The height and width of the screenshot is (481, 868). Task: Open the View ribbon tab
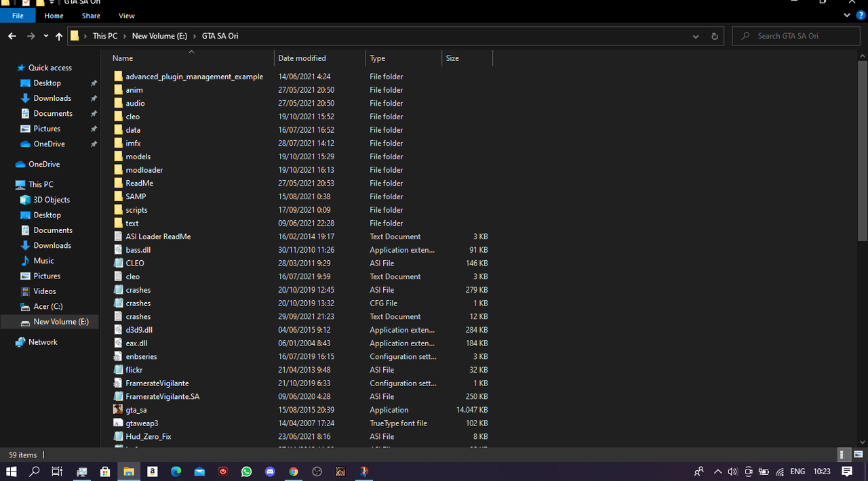point(127,16)
